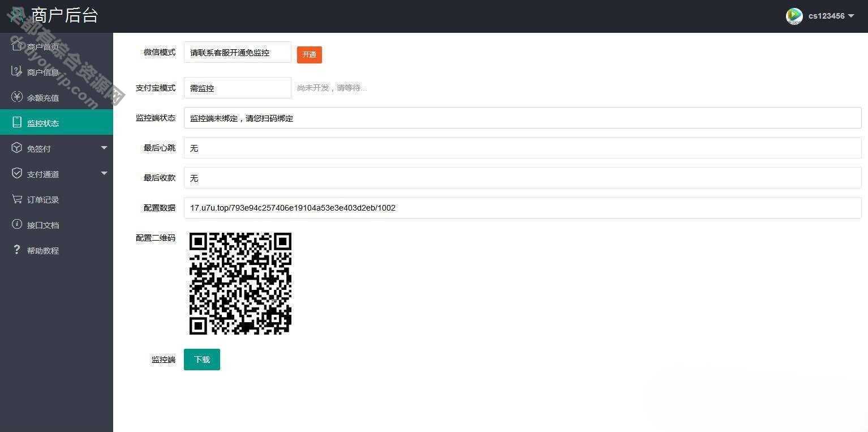Go to 余额充值 page
The image size is (868, 432).
coord(57,97)
